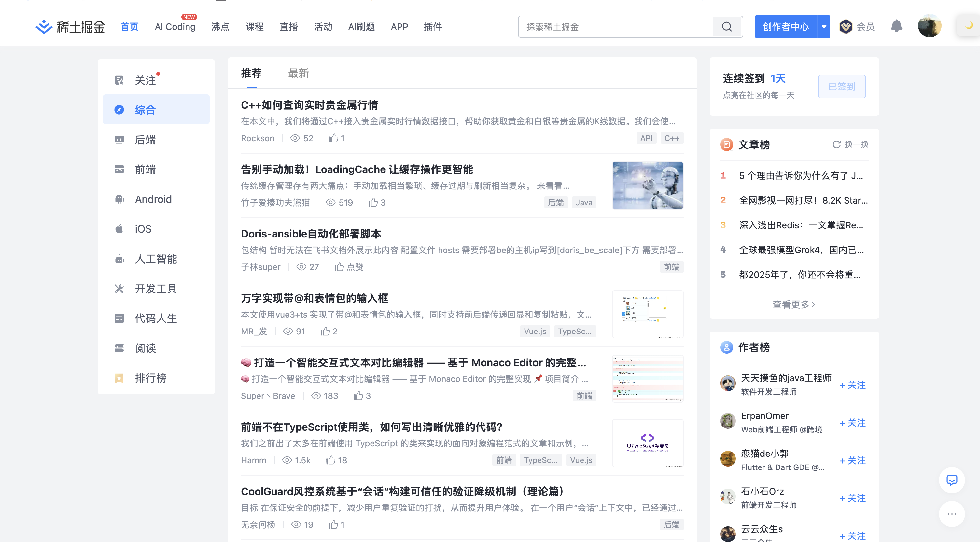Select 代码人生 category in sidebar
The height and width of the screenshot is (542, 980).
point(156,318)
